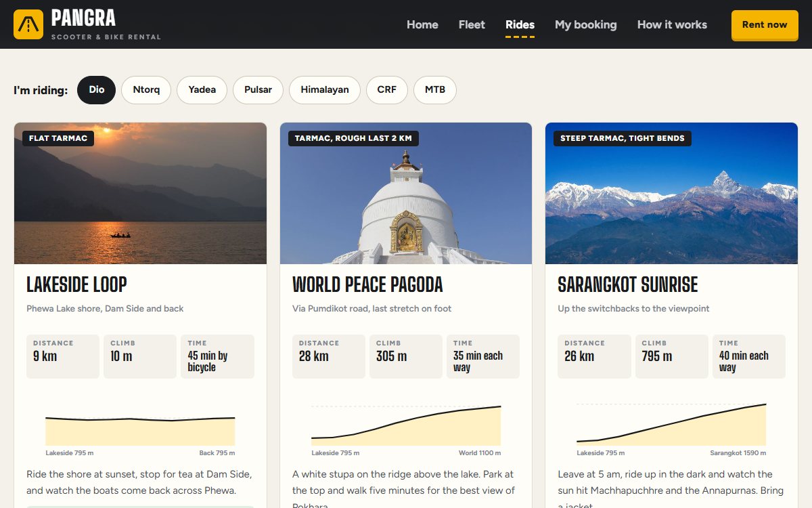Select the Dio vehicle chip
This screenshot has width=812, height=508.
[x=97, y=89]
